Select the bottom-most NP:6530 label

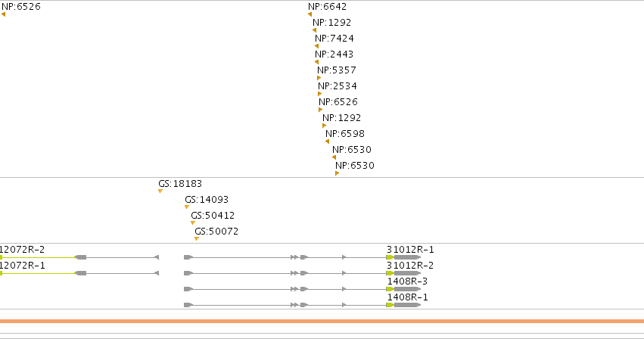click(x=355, y=166)
